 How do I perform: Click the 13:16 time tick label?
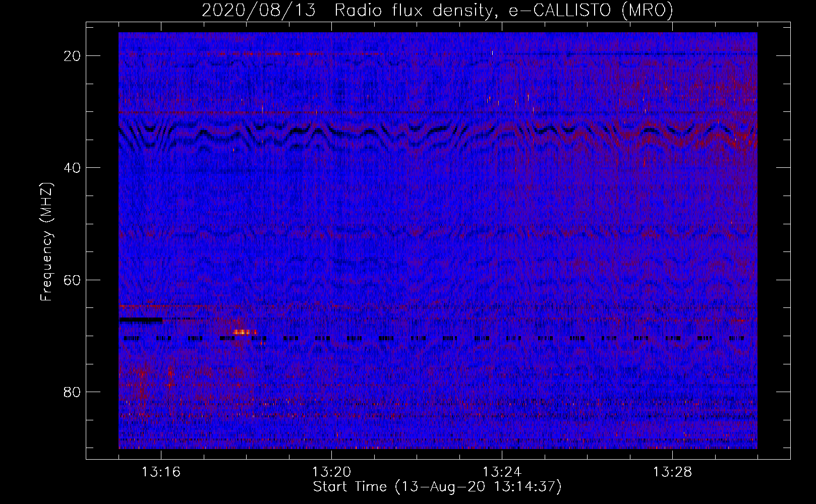coord(161,472)
